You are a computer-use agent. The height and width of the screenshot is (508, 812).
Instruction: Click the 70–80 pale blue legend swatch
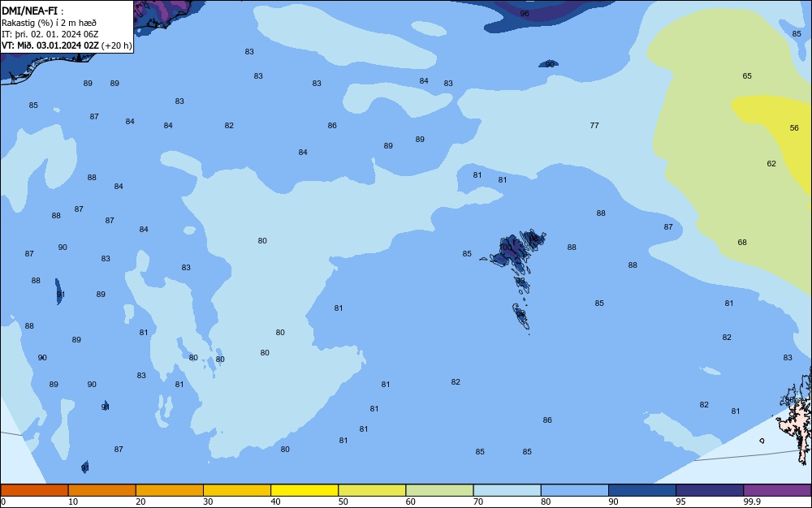click(x=507, y=490)
